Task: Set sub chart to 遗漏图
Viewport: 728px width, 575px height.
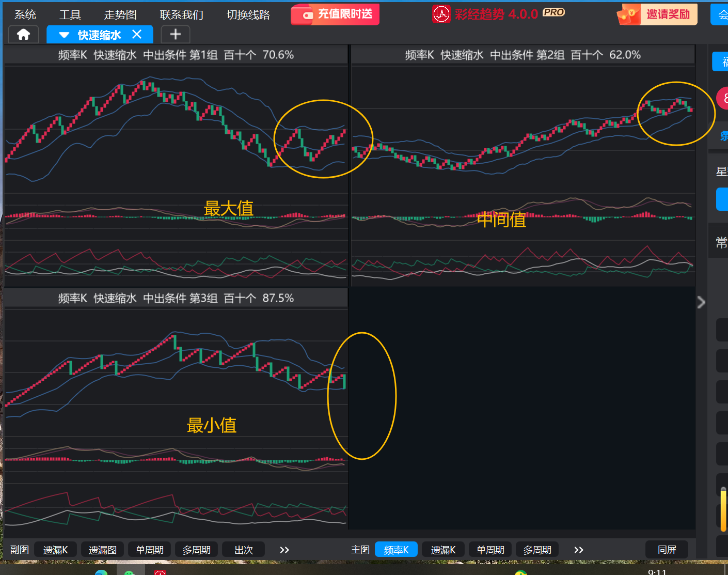Action: coord(102,550)
